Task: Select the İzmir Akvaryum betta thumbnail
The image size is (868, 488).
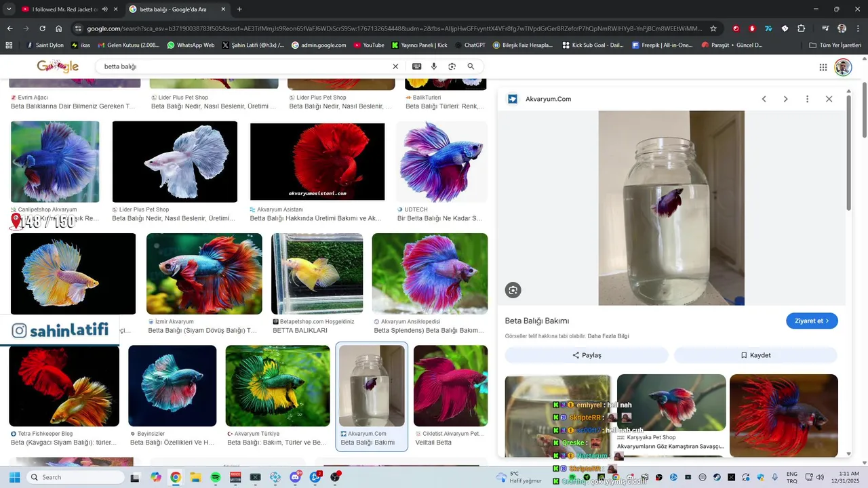Action: tap(204, 274)
